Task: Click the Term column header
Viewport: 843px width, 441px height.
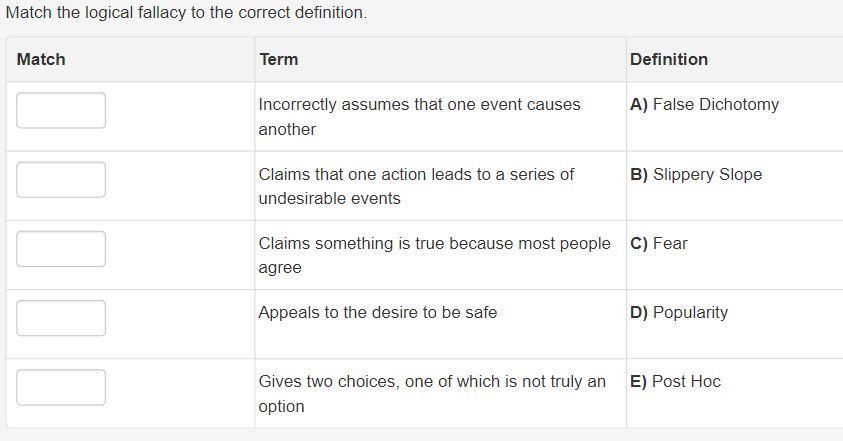Action: [278, 60]
